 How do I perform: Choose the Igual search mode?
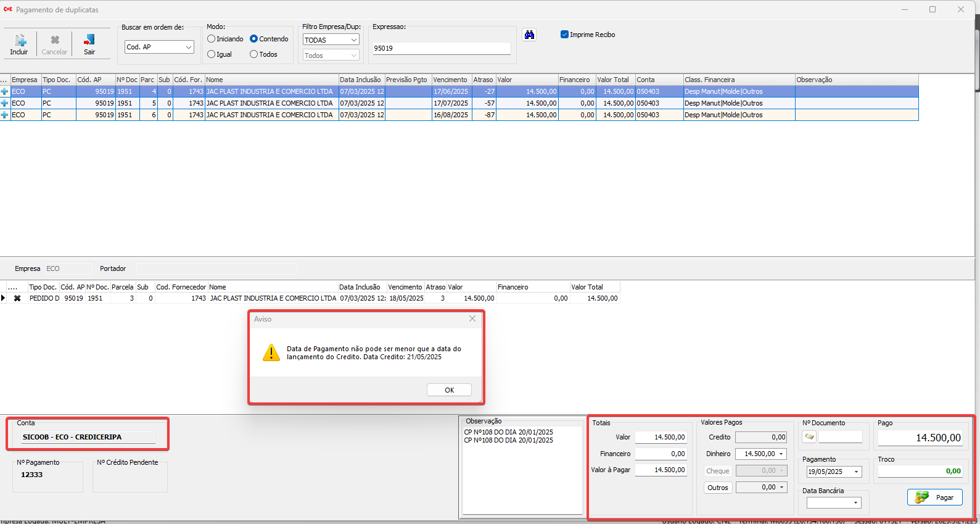pyautogui.click(x=212, y=54)
